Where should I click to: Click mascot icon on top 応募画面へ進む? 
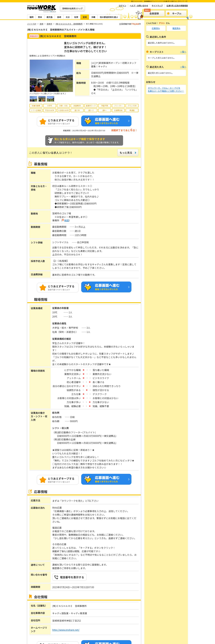coord(88,121)
